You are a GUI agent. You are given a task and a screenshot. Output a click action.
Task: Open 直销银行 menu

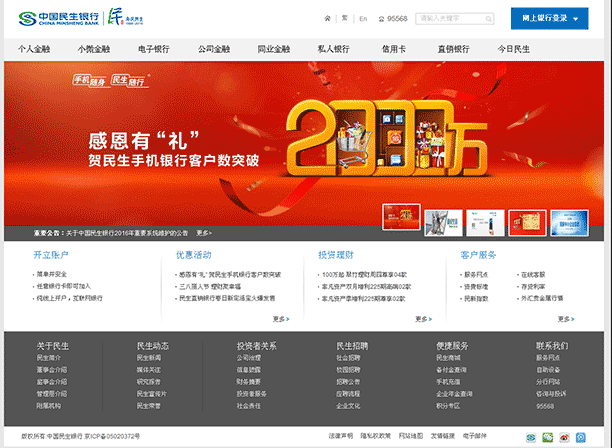tap(454, 49)
